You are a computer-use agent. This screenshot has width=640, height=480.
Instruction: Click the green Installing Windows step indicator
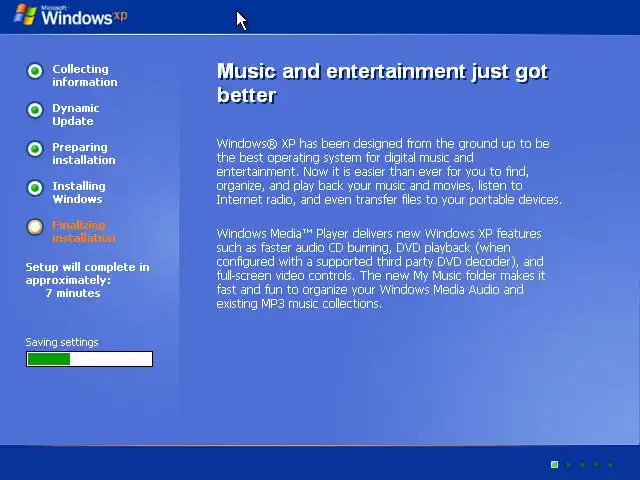[35, 188]
